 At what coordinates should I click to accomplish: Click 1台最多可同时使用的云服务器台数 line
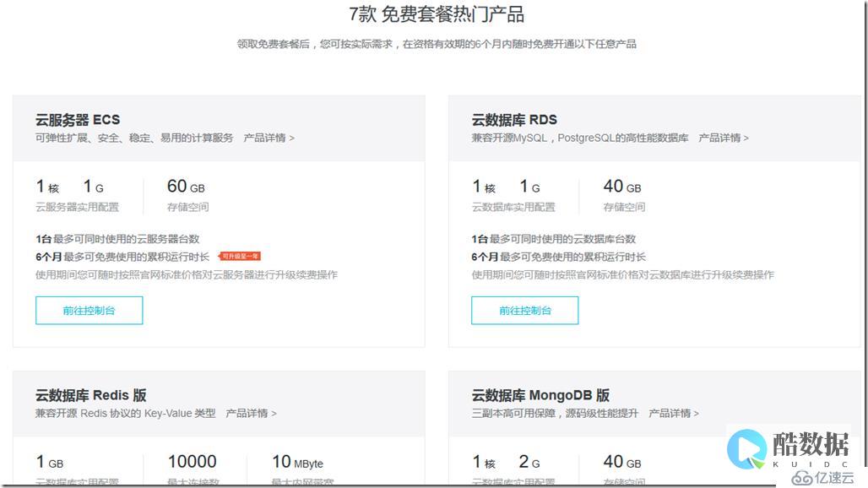click(x=117, y=239)
